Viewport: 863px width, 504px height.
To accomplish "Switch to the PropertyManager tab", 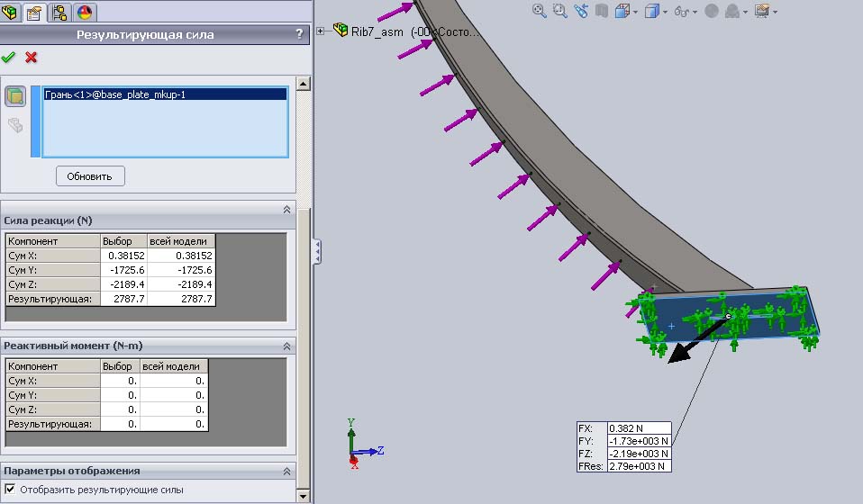I will [34, 12].
